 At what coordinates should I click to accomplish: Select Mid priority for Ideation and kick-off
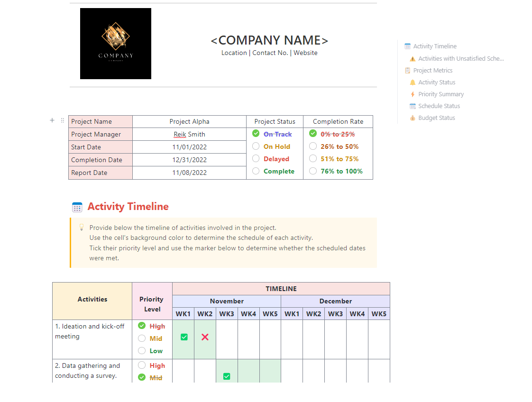(x=142, y=338)
